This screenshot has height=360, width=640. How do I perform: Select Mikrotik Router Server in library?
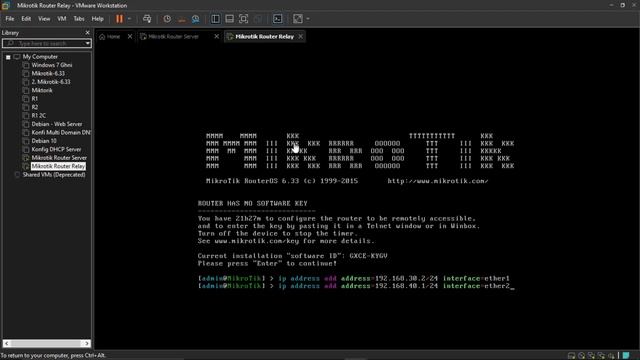(59, 158)
